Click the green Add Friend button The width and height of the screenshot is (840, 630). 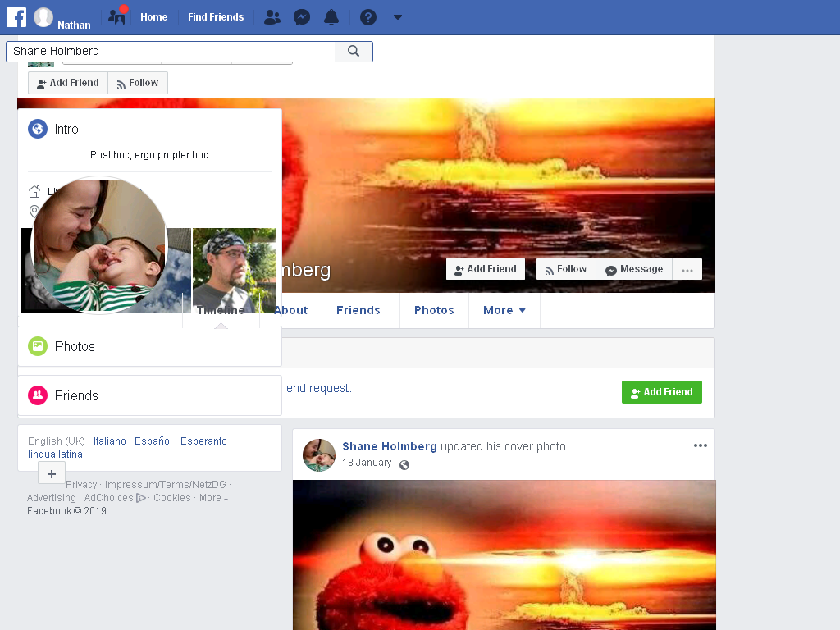pyautogui.click(x=662, y=392)
